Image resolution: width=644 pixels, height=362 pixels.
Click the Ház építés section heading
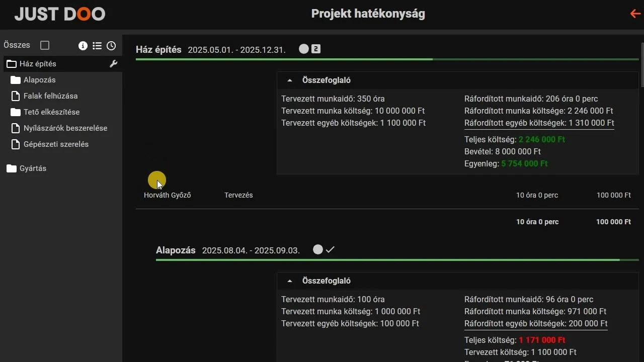pos(158,50)
